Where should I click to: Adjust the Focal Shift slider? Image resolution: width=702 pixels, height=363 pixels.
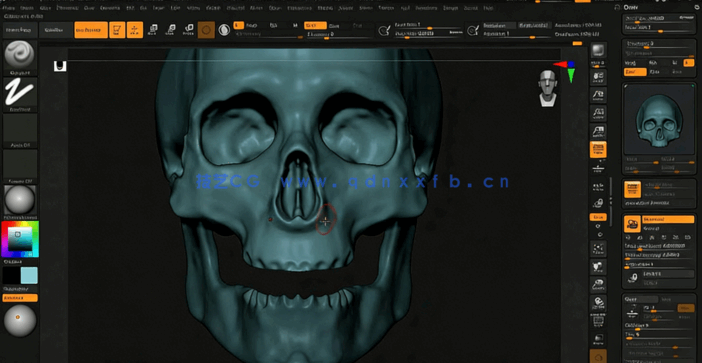[428, 26]
